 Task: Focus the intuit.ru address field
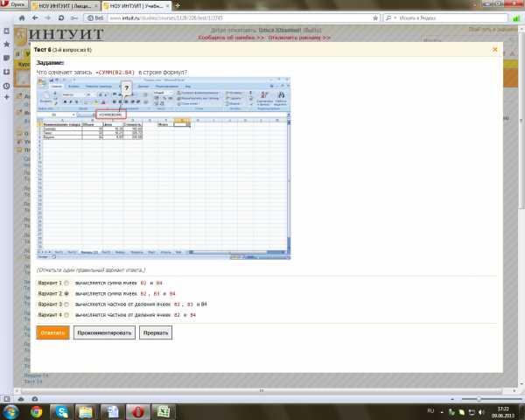pyautogui.click(x=240, y=18)
